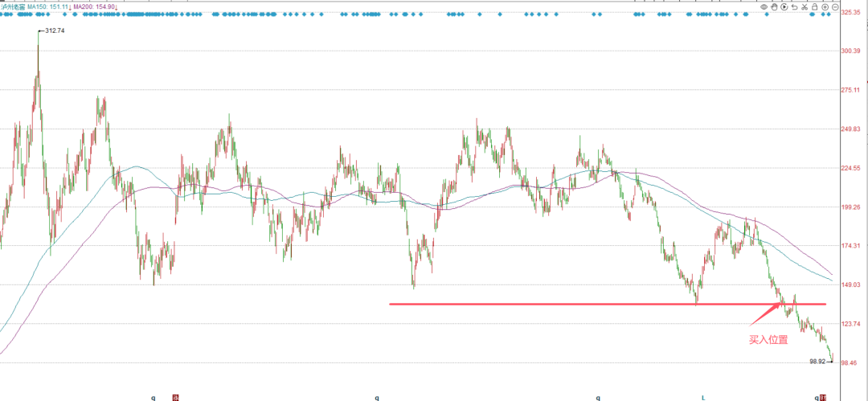The image size is (868, 401).
Task: Click the L marker on the time axis
Action: tap(703, 397)
